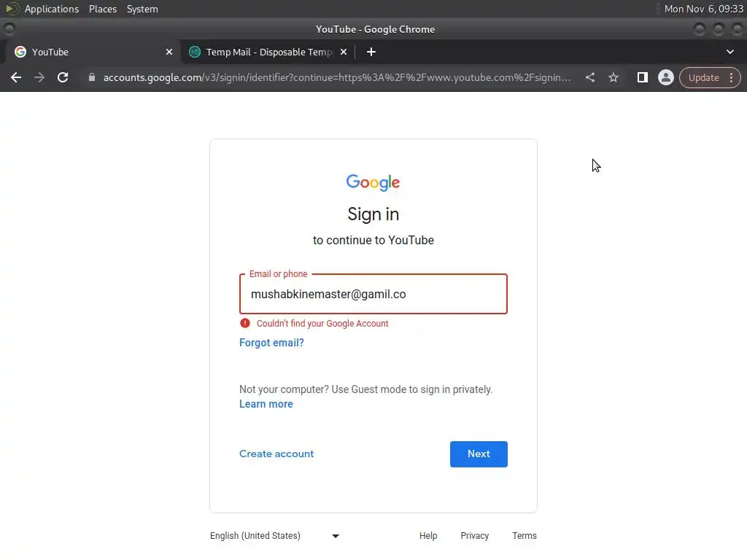747x560 pixels.
Task: Click the Temp Mail tab favicon
Action: (195, 52)
